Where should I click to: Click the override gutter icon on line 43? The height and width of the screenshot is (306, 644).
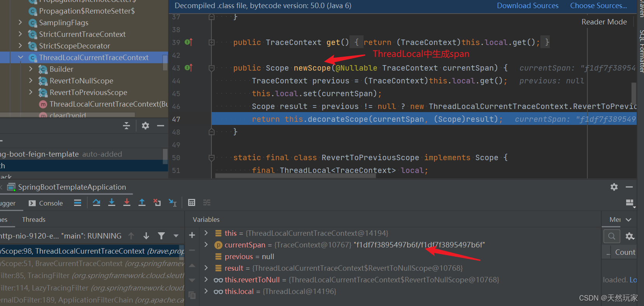[189, 67]
